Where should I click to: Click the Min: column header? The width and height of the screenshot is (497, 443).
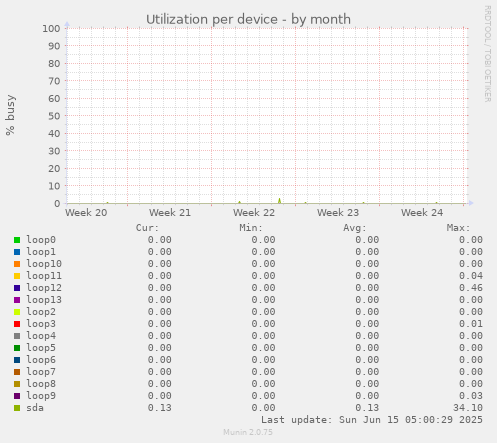click(x=251, y=228)
